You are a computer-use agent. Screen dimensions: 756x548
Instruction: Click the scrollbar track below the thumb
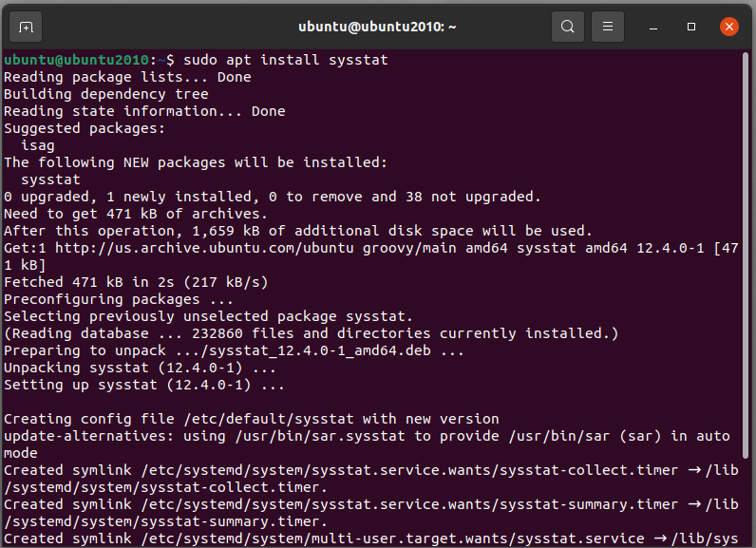click(745, 502)
